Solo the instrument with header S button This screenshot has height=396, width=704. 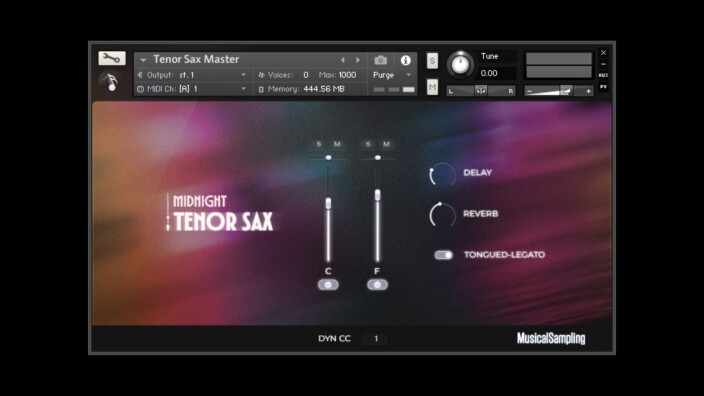pyautogui.click(x=432, y=61)
